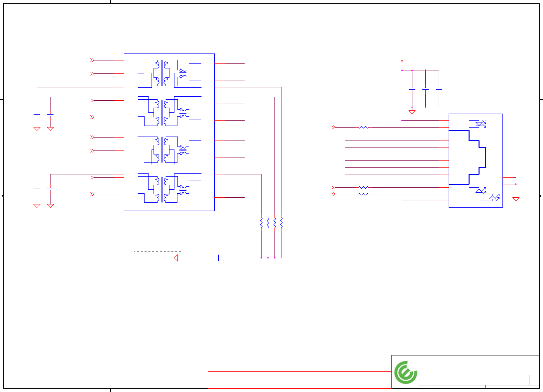Screen dimensions: 543x392
Task: Select the bottommost input port arrow left of transformers
Action: point(92,194)
